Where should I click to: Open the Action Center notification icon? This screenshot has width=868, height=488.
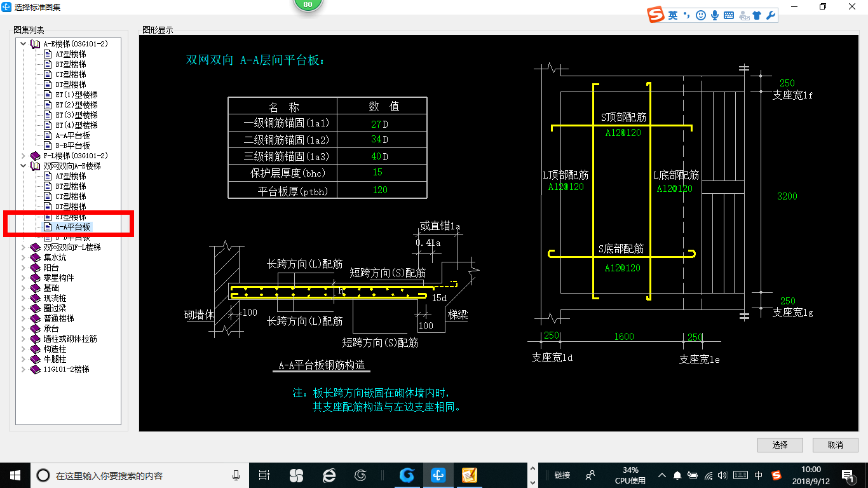pyautogui.click(x=848, y=475)
